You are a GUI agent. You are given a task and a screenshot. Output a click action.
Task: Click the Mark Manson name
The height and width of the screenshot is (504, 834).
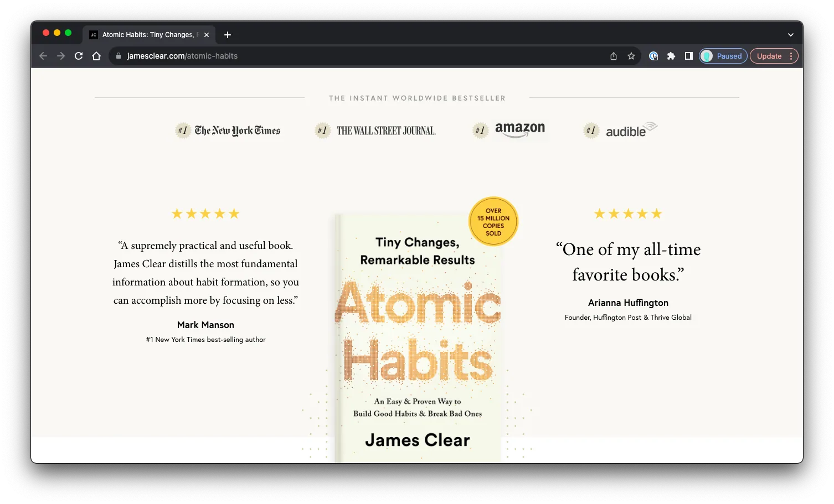(205, 325)
